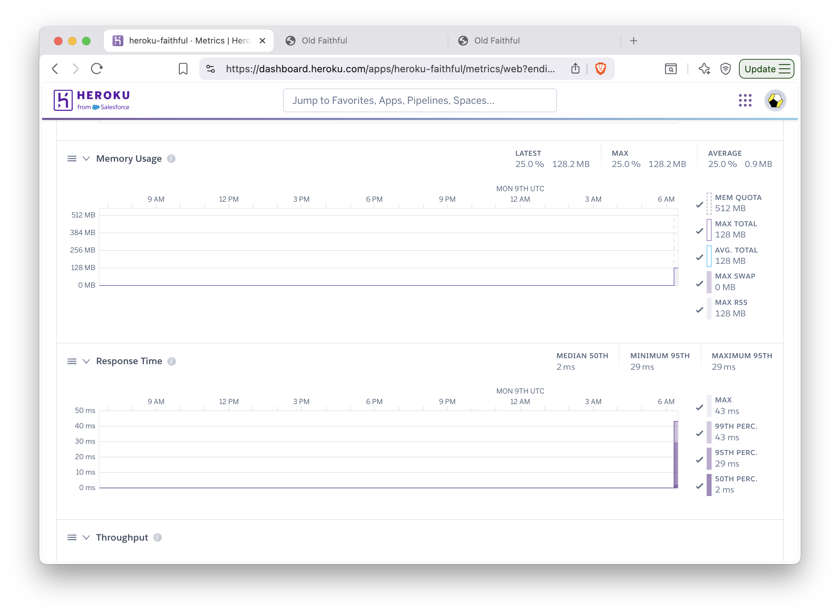
Task: Open the Throughput info tooltip
Action: (158, 537)
